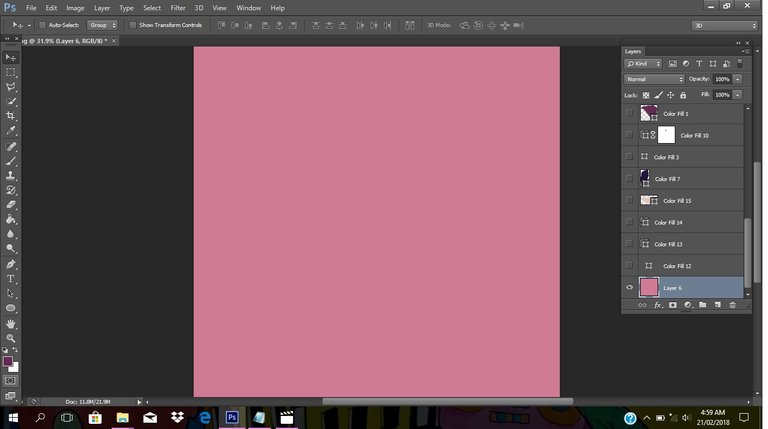Screen dimensions: 768x429
Task: Click the trash icon to delete layer
Action: [x=732, y=305]
